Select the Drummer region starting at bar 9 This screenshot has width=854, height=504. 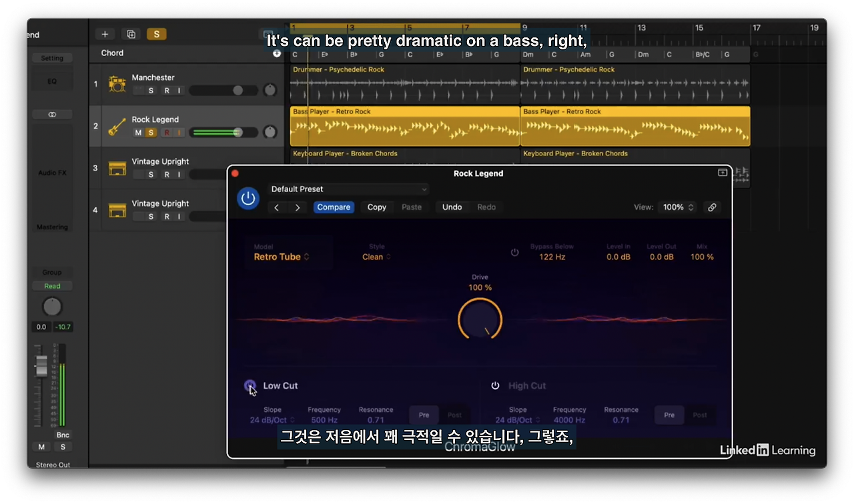click(x=635, y=84)
